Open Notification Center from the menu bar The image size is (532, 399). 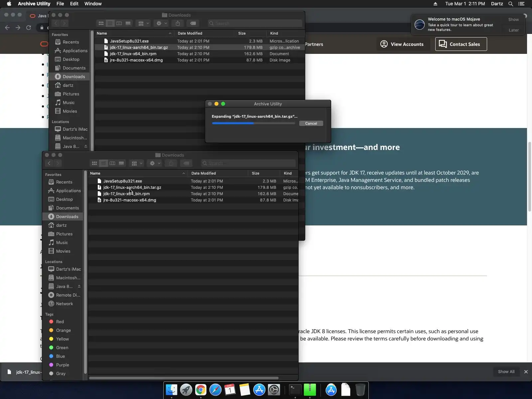click(x=521, y=4)
